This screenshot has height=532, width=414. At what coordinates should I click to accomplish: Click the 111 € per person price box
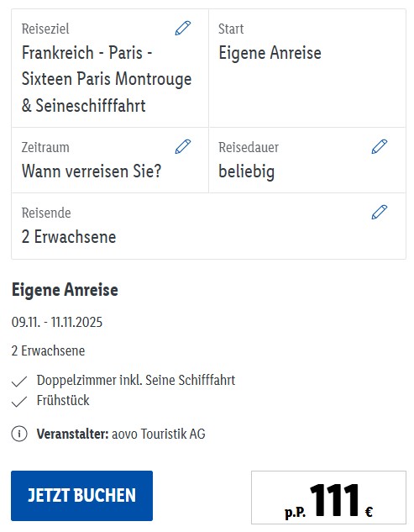point(328,498)
